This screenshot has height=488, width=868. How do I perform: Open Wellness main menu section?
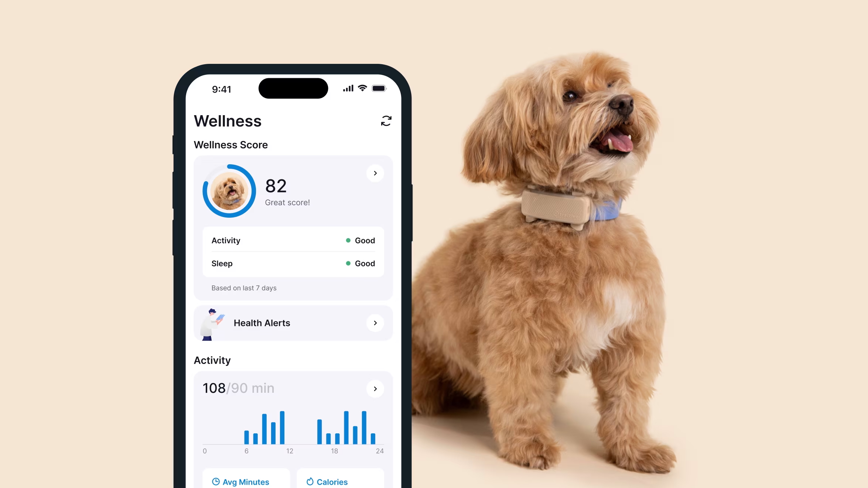[x=228, y=120]
